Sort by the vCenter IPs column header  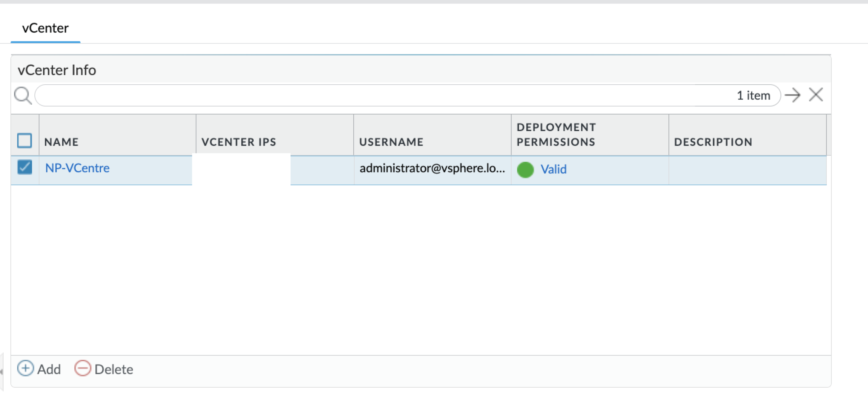click(x=239, y=142)
